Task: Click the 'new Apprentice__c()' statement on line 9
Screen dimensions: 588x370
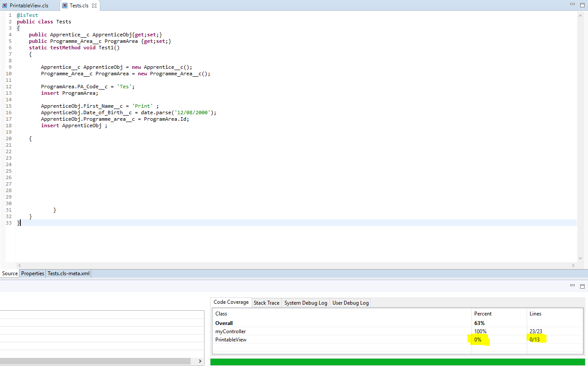Action: 117,67
